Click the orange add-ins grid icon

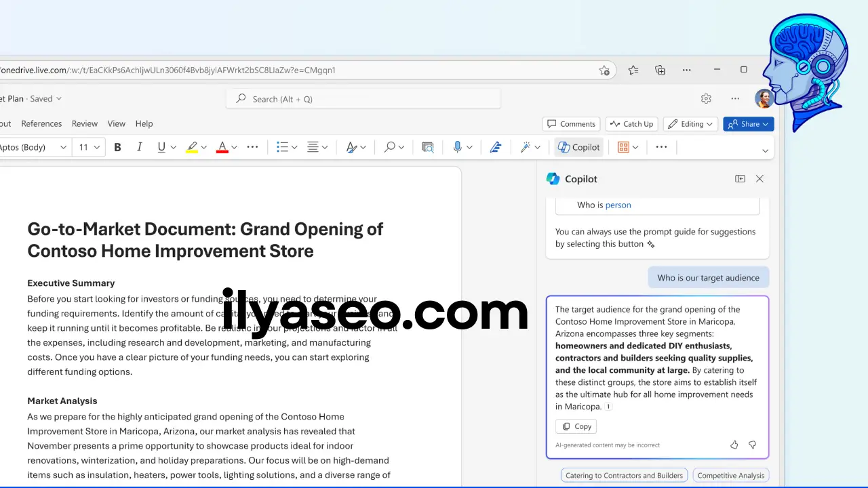click(623, 147)
